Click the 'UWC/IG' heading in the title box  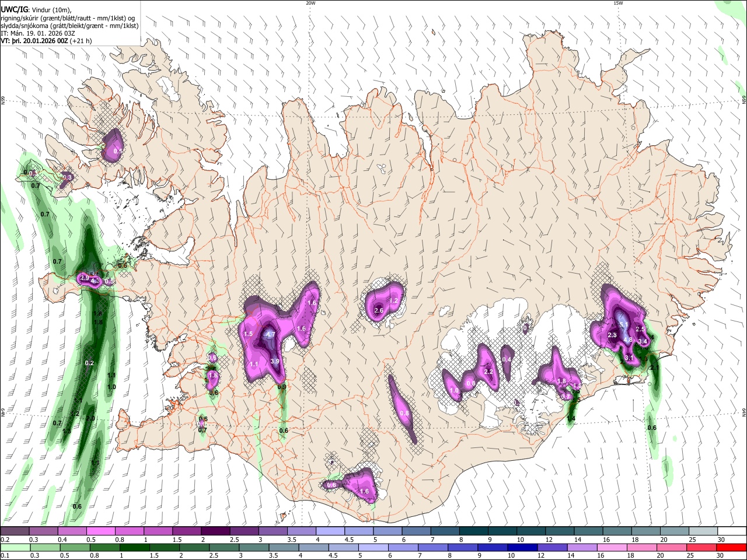[14, 10]
